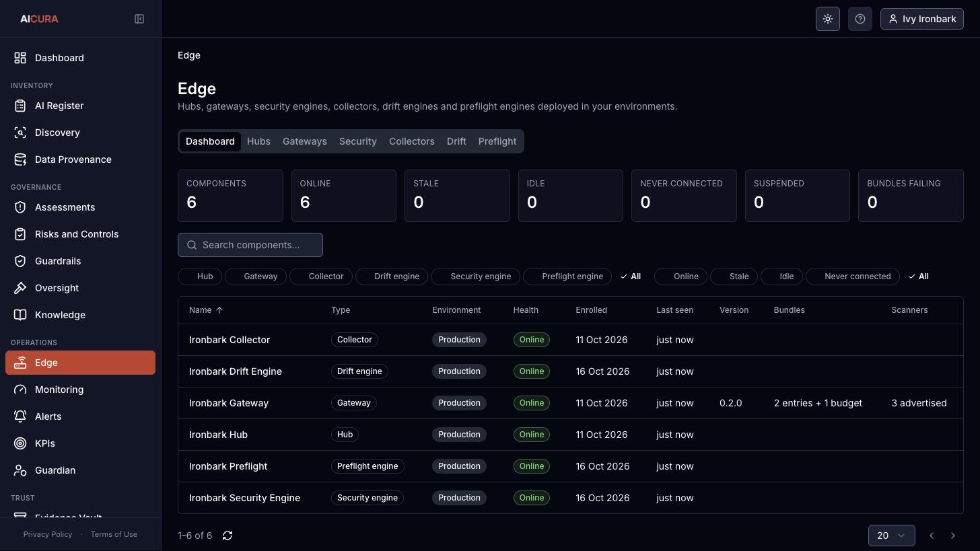Click the AI Register clipboard icon
Screen dimensions: 980x551
click(x=20, y=106)
